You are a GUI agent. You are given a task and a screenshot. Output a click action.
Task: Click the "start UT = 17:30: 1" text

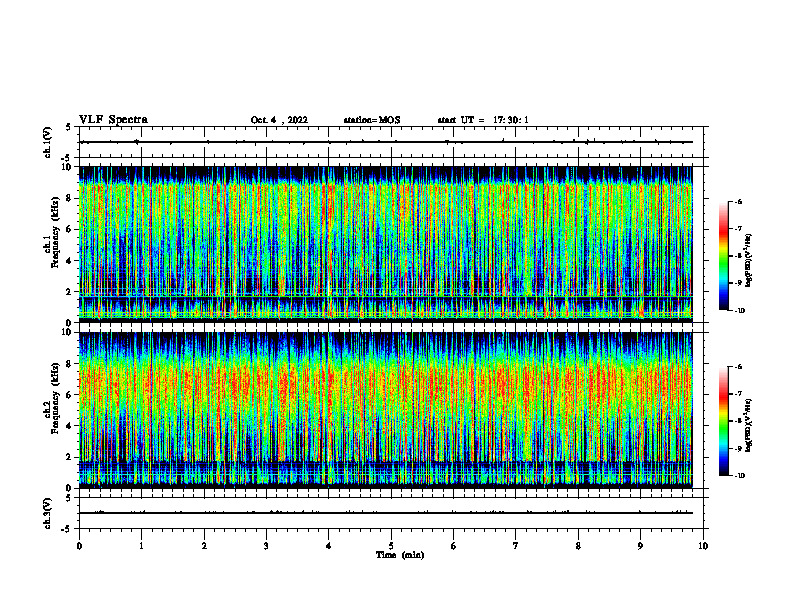point(482,120)
